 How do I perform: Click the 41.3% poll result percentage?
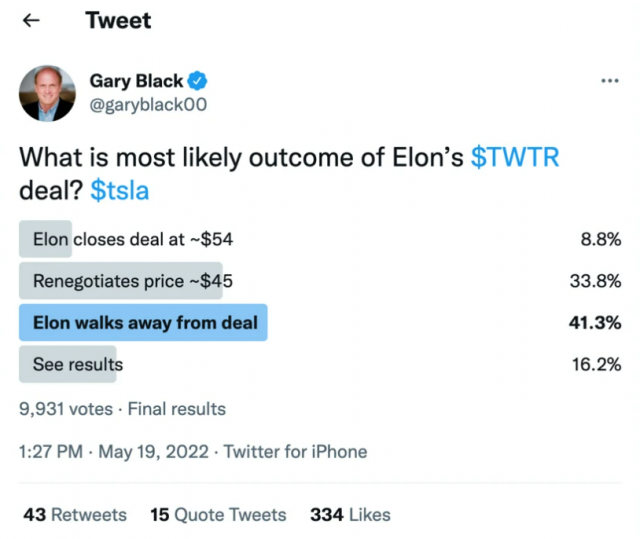(x=595, y=322)
